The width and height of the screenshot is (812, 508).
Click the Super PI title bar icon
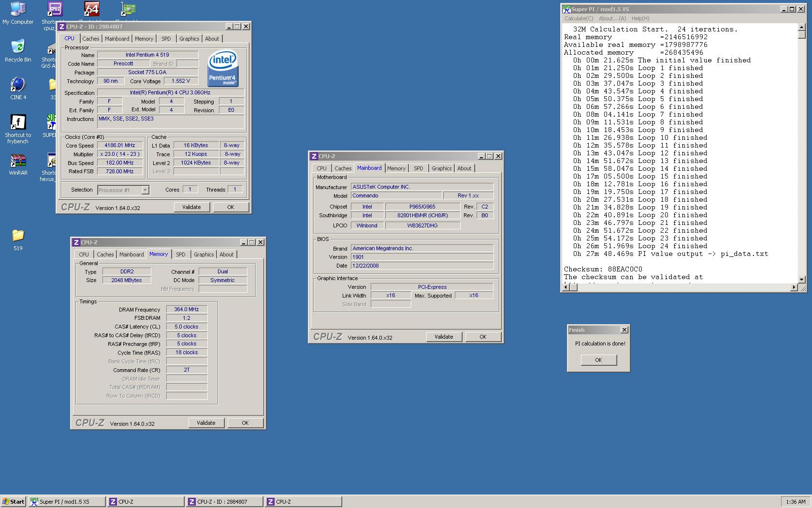pos(566,9)
